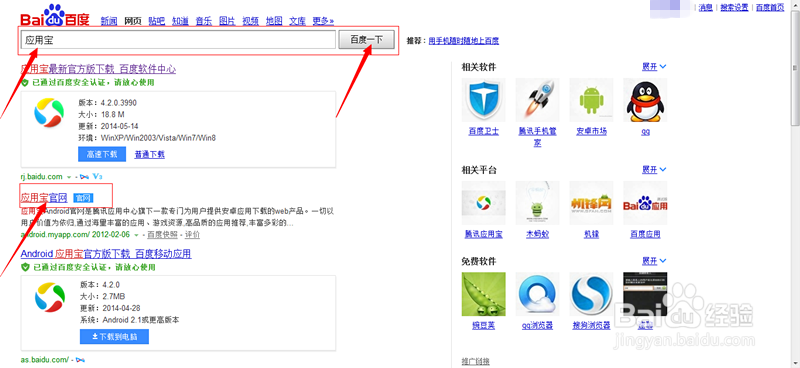Viewport: 800px width, 368px height.
Task: Open the dropdown arrow after android.myapp.com date
Action: click(x=137, y=235)
